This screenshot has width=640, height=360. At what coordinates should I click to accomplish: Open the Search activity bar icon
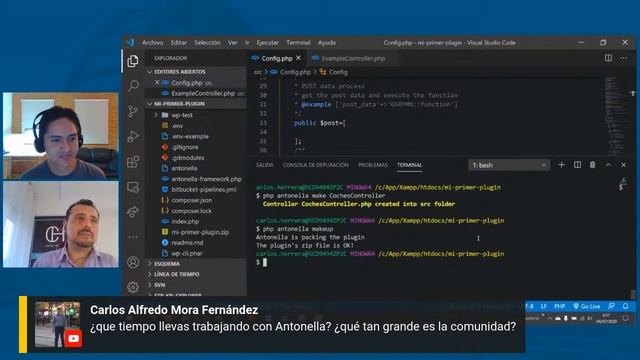[x=133, y=86]
